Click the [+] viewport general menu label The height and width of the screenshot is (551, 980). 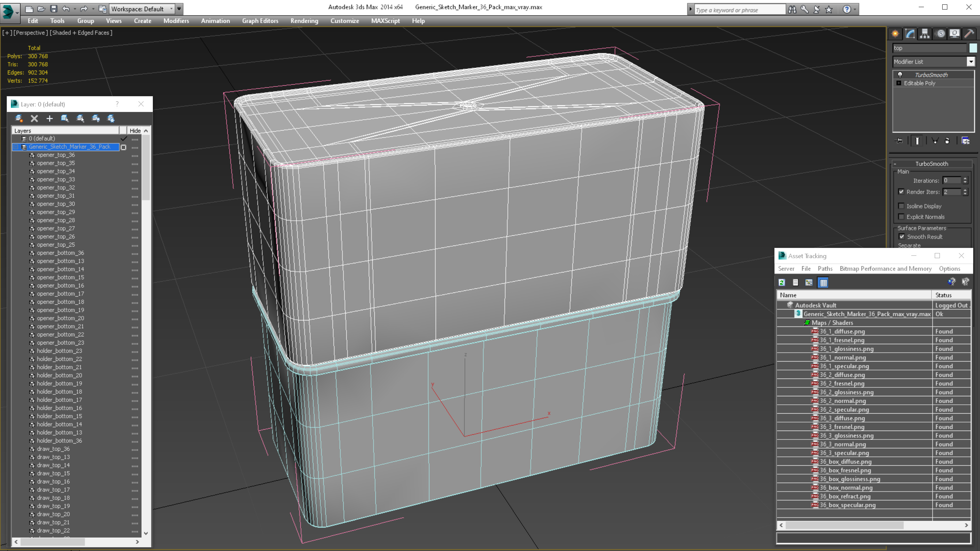pyautogui.click(x=7, y=33)
